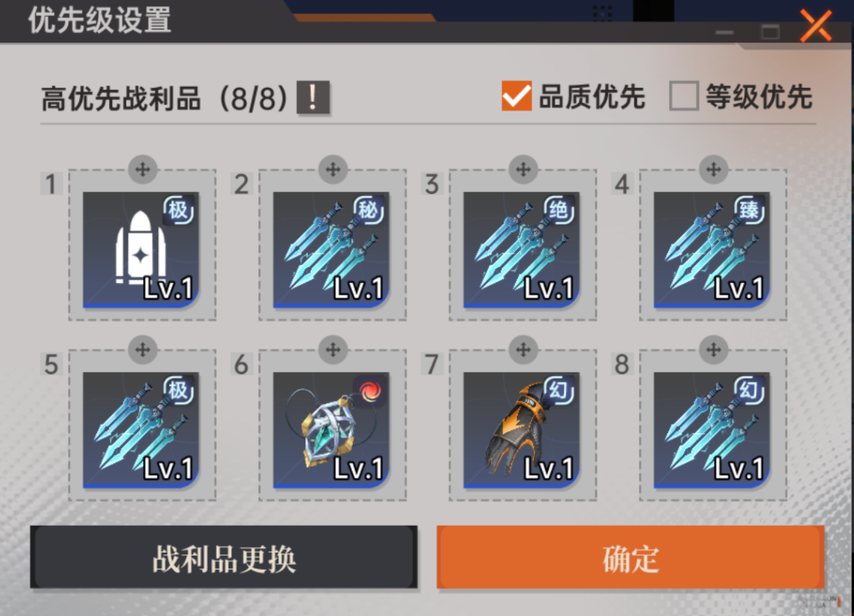Click the move handle above slot 4
The image size is (854, 616).
714,169
